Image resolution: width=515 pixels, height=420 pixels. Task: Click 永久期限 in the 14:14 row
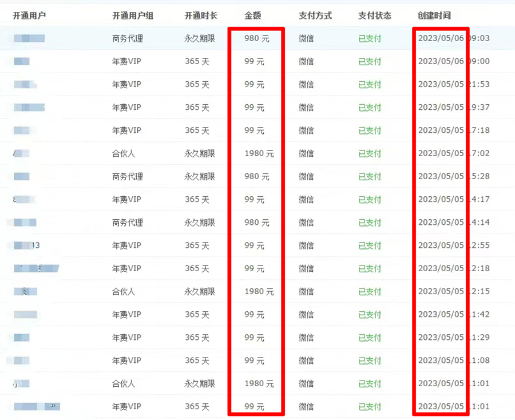[200, 223]
